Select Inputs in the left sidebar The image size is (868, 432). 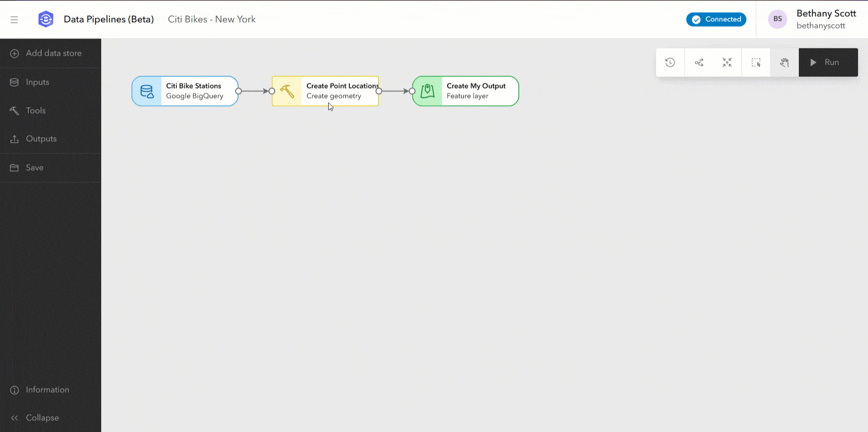tap(37, 82)
